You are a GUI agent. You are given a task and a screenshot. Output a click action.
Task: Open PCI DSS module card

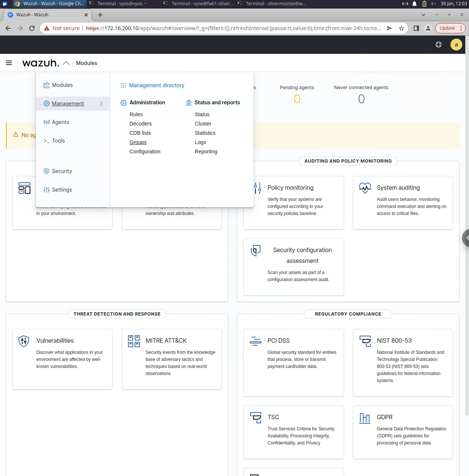click(x=293, y=363)
